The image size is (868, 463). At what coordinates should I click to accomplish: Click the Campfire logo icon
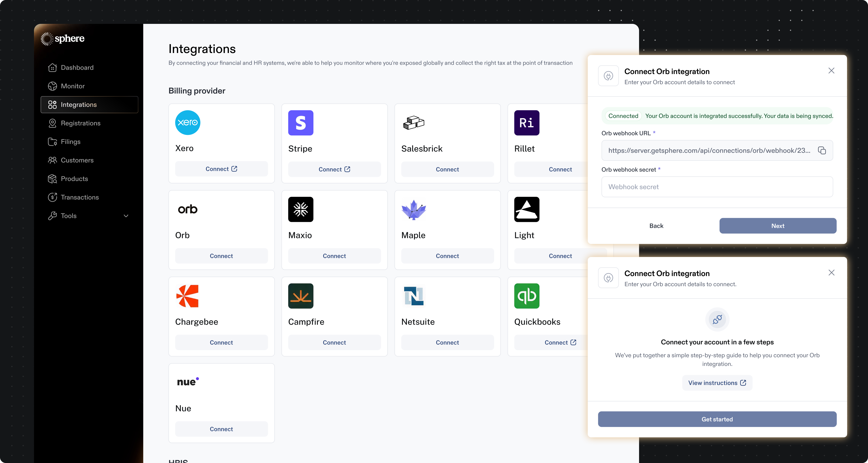click(301, 296)
